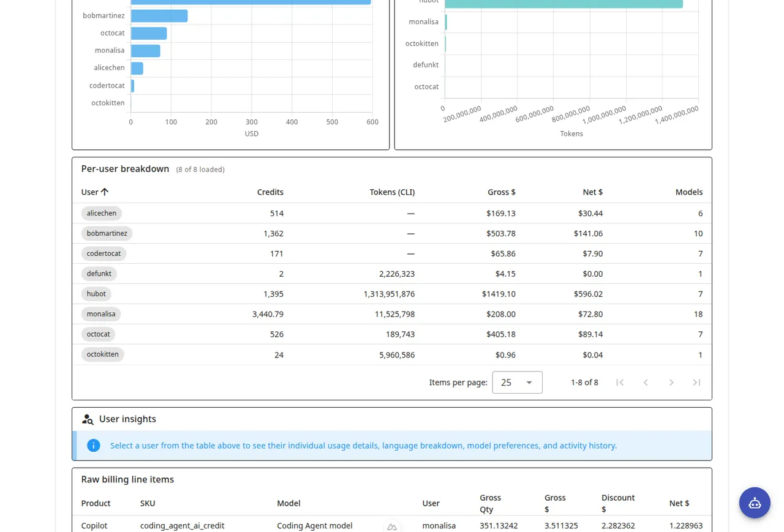Select the octokitten user chip
This screenshot has width=784, height=532.
pyautogui.click(x=102, y=354)
